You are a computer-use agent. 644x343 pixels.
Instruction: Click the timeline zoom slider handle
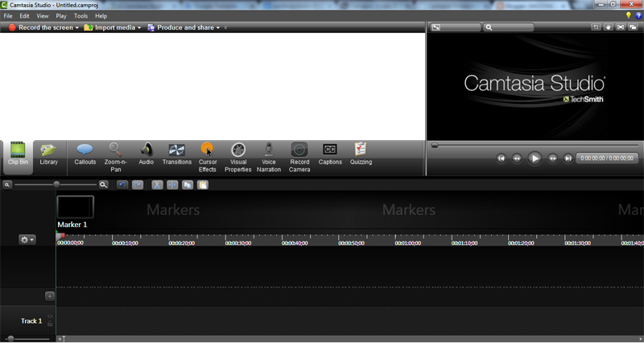click(56, 184)
